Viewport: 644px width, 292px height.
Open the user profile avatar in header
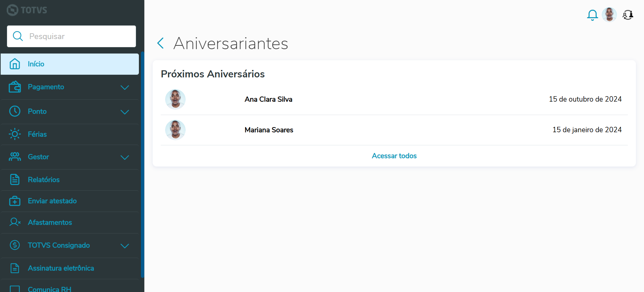pyautogui.click(x=609, y=15)
